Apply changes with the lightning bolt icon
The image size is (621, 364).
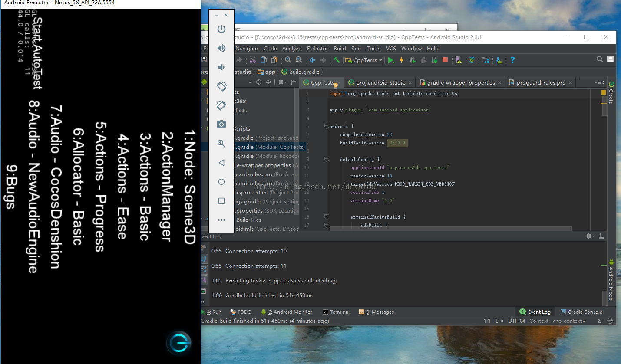coord(402,60)
